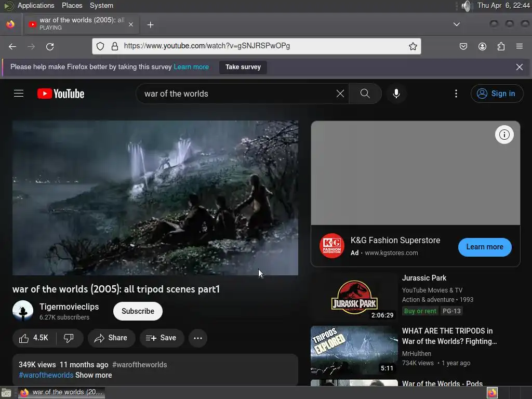The height and width of the screenshot is (399, 532).
Task: Close the war of the worlds tab
Action: (131, 24)
